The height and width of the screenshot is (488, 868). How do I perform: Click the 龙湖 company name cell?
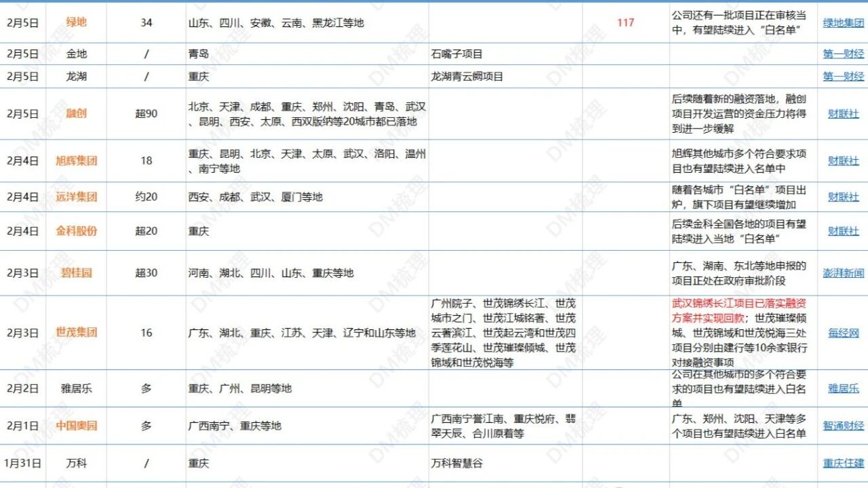coord(77,76)
